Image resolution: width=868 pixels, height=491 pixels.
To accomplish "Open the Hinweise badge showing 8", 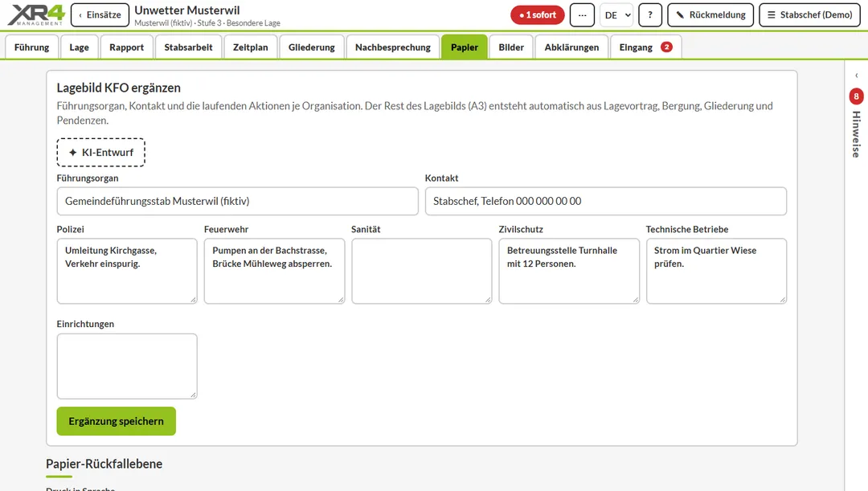I will [857, 96].
